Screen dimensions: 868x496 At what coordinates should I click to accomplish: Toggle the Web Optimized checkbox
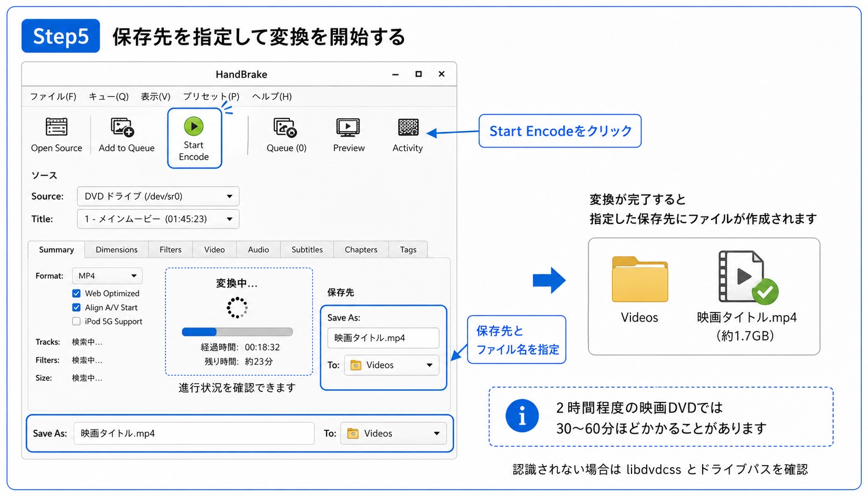pos(76,294)
